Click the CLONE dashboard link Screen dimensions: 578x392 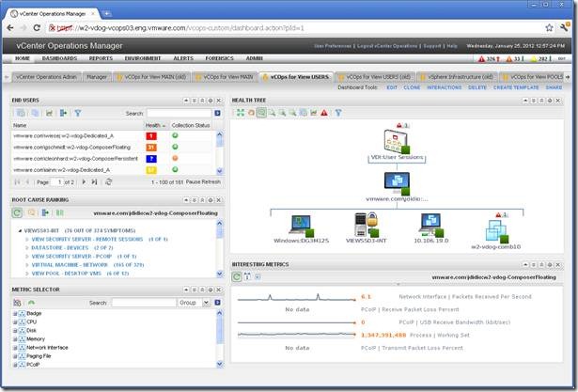pos(412,87)
